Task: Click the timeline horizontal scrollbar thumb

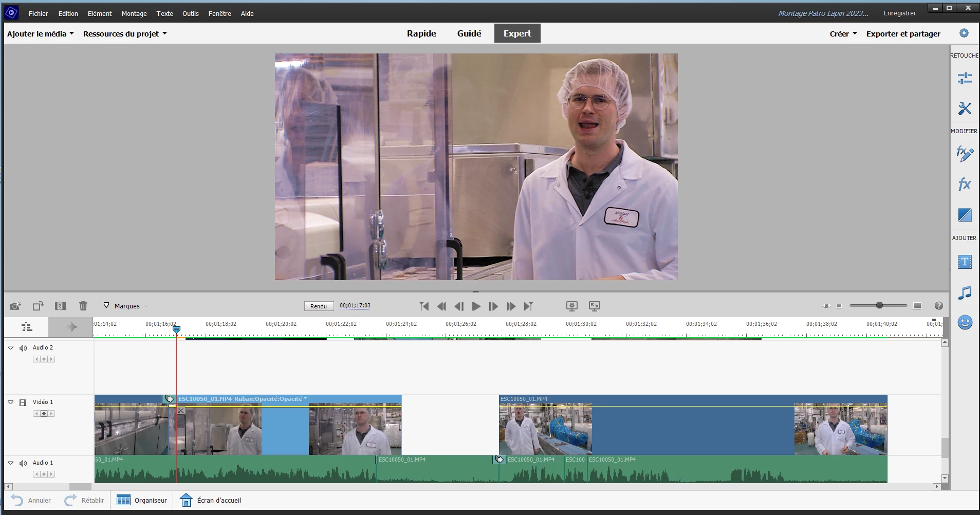Action: (80, 486)
